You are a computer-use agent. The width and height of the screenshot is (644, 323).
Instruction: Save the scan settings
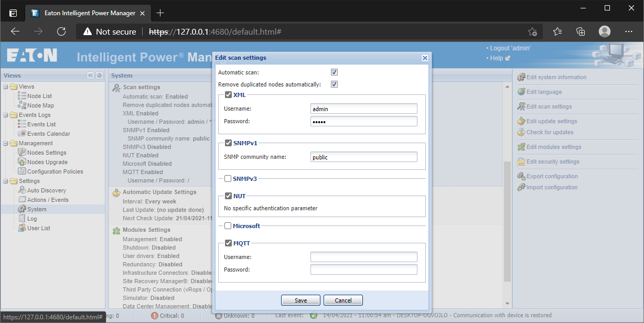tap(300, 300)
